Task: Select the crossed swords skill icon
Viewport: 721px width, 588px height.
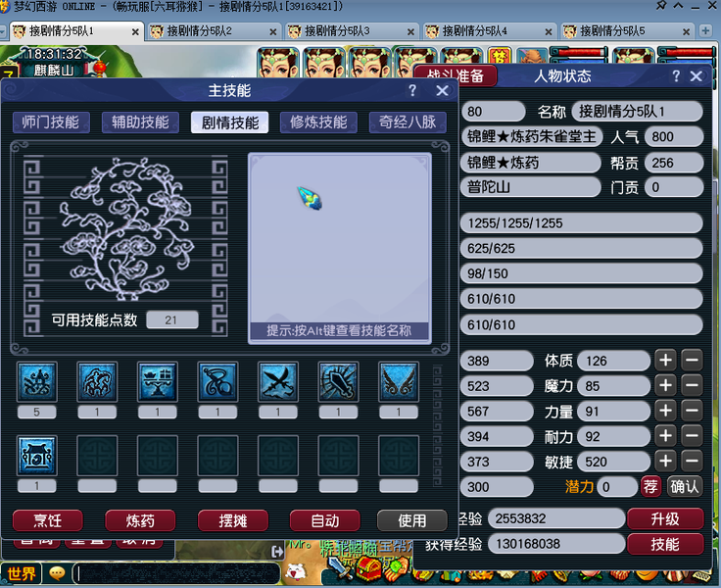Action: [x=278, y=382]
